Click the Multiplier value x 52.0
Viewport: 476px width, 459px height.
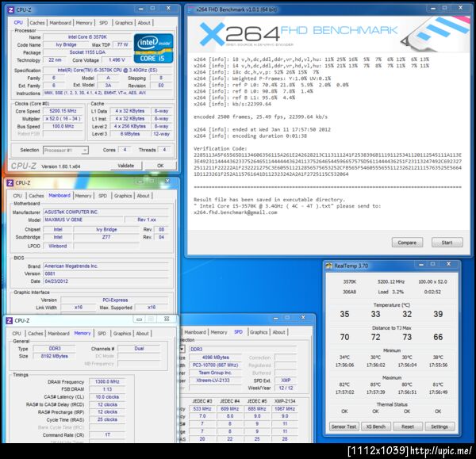click(63, 119)
